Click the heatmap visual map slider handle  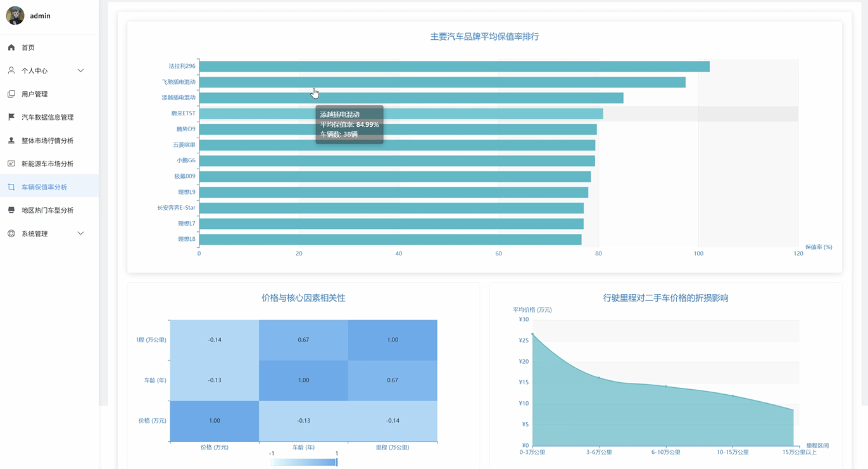[337, 462]
